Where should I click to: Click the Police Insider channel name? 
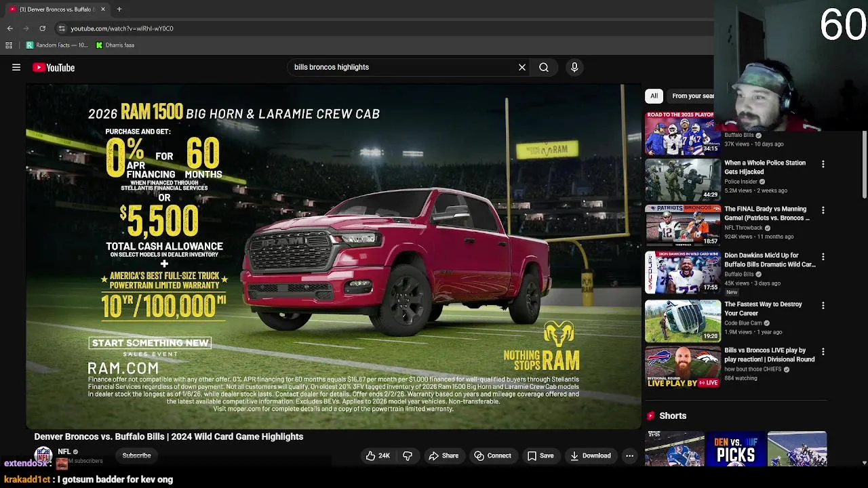tap(741, 182)
